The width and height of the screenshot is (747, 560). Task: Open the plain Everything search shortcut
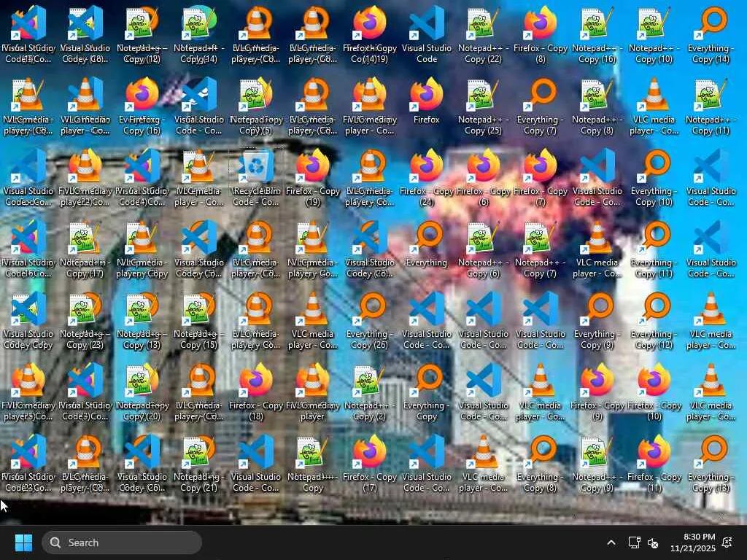click(426, 244)
